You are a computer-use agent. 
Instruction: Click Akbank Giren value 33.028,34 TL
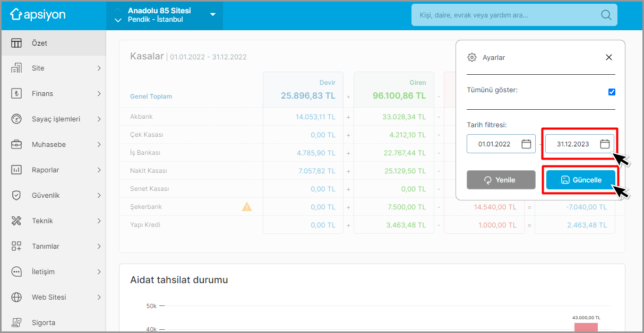click(404, 117)
